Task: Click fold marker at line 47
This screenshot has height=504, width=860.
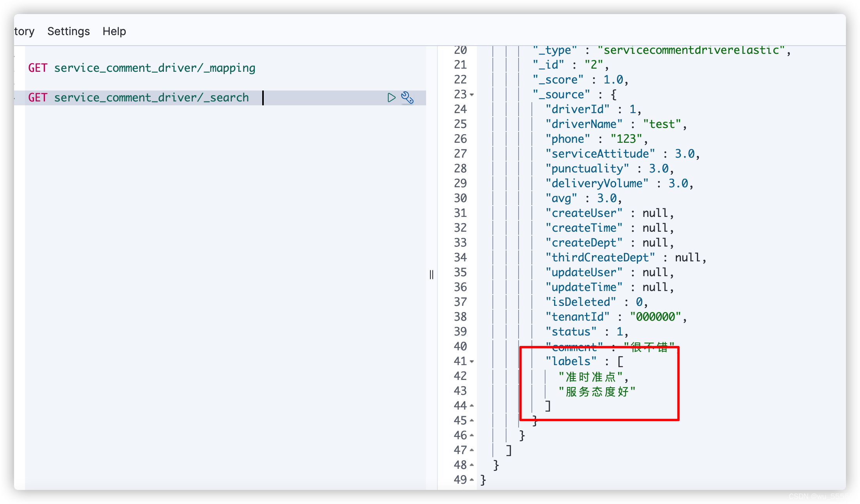Action: pyautogui.click(x=472, y=451)
